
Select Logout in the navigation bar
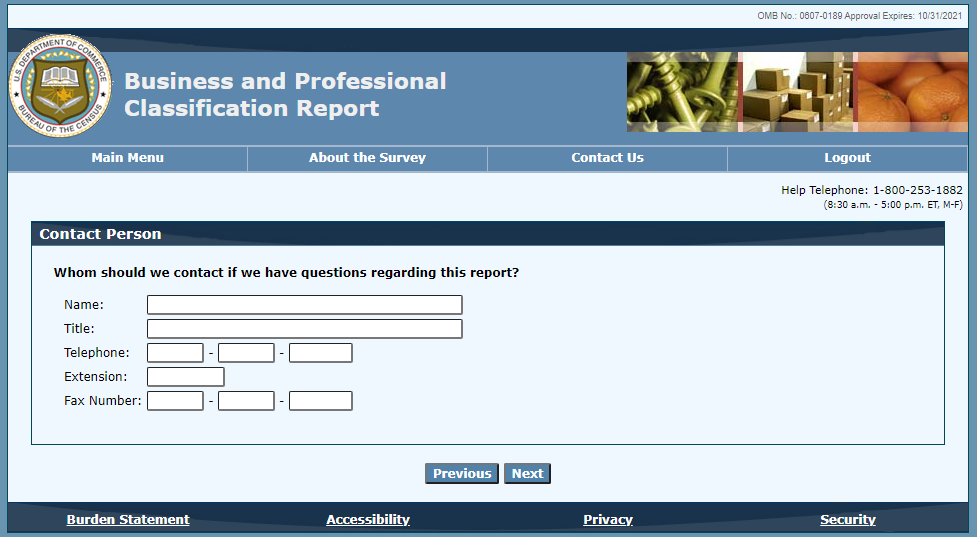click(x=847, y=158)
